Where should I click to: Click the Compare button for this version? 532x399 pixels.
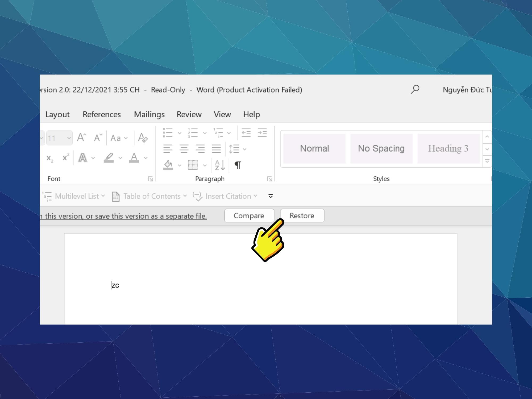[x=249, y=215]
